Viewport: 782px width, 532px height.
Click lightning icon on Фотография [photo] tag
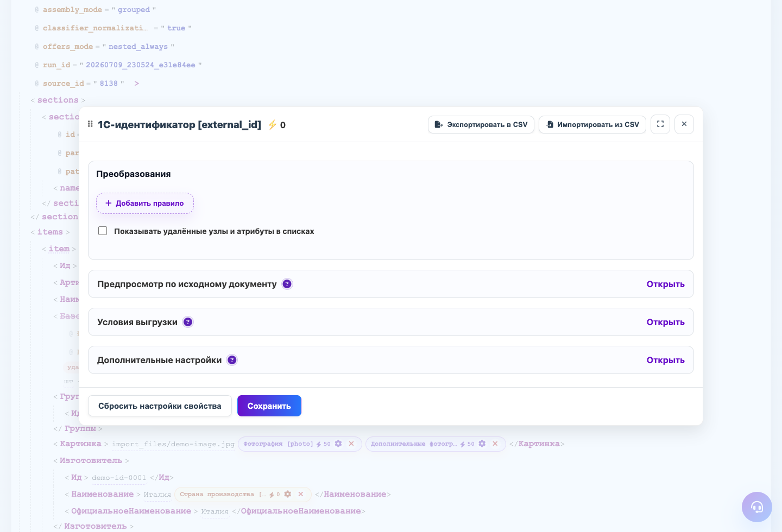click(x=319, y=444)
